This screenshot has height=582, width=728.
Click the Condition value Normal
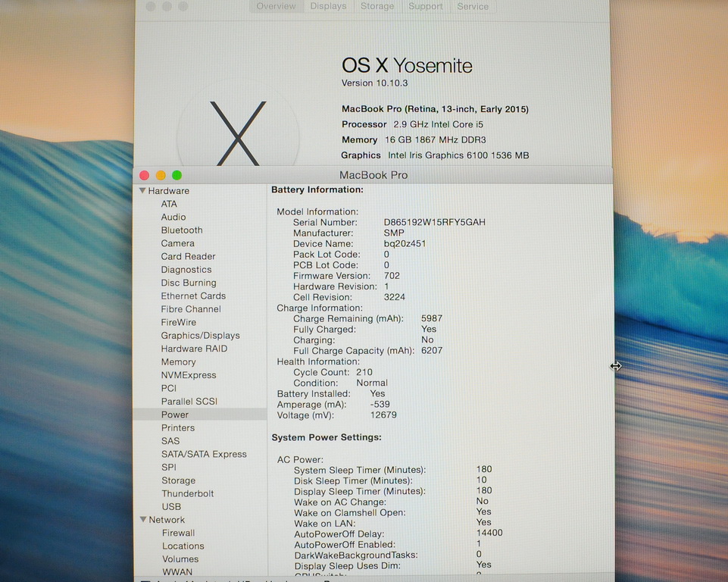point(372,383)
